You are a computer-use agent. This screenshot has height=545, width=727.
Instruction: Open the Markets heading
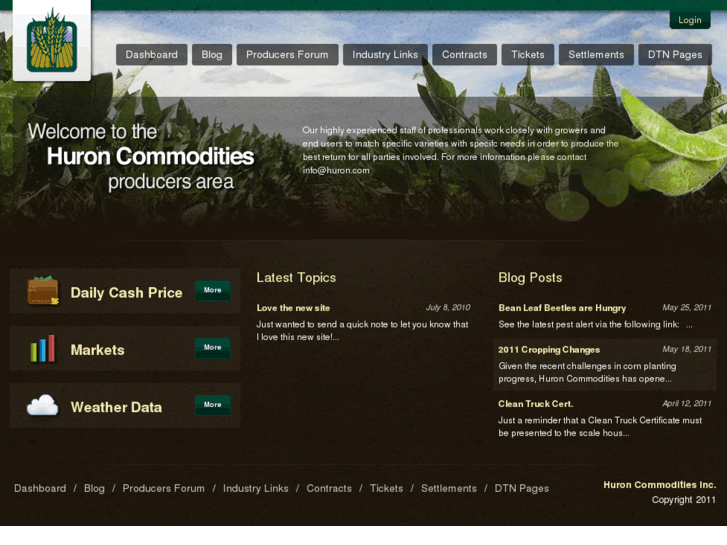click(x=97, y=350)
